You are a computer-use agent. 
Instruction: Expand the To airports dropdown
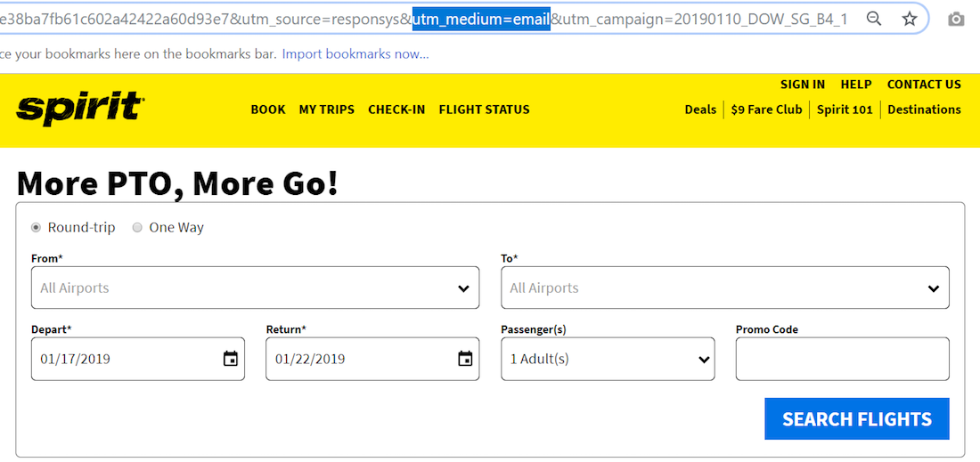pos(725,288)
